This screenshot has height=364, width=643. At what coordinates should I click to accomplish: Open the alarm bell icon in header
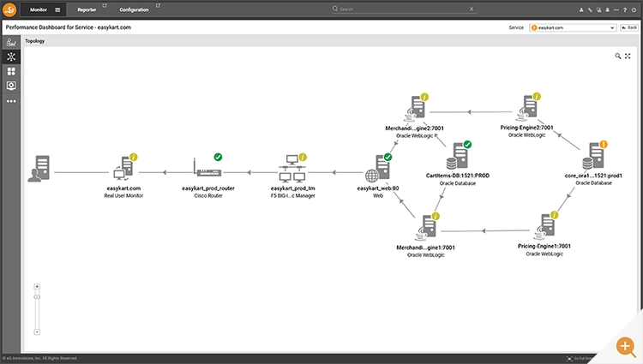coord(607,9)
